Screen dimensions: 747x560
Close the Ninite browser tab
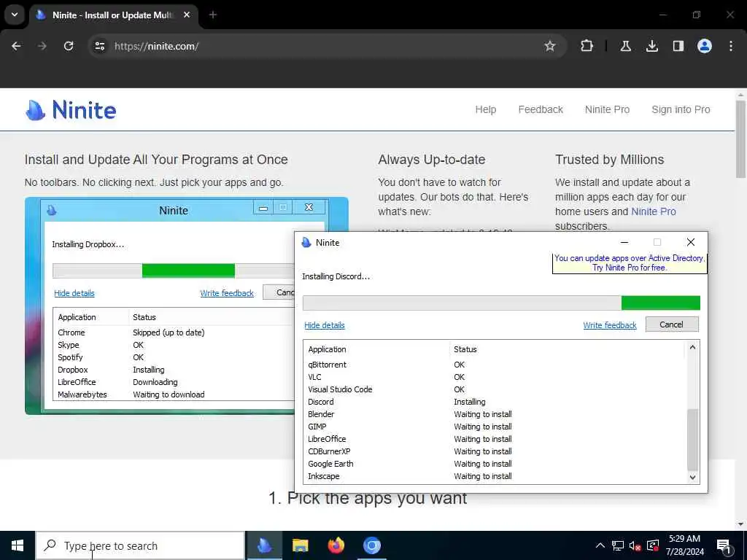[x=187, y=15]
